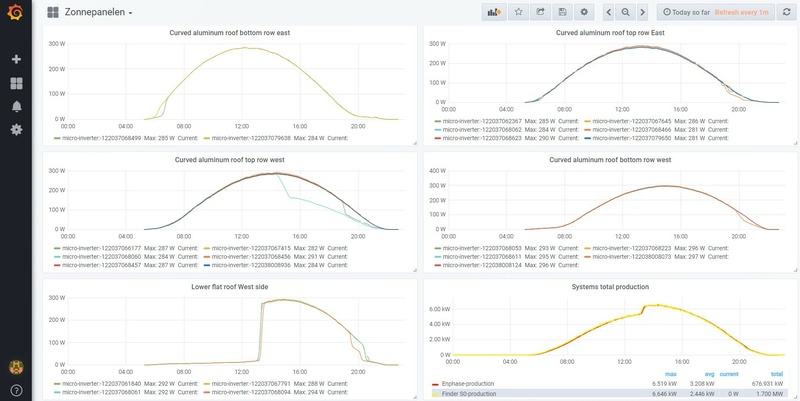Toggle series micro-inverter:-122037068060 in legend
The height and width of the screenshot is (401, 800).
pos(101,257)
